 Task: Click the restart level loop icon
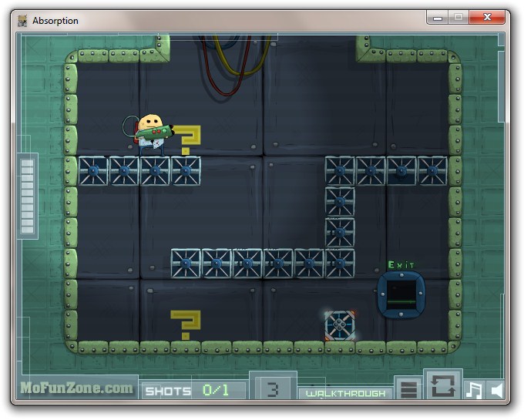[x=443, y=385]
